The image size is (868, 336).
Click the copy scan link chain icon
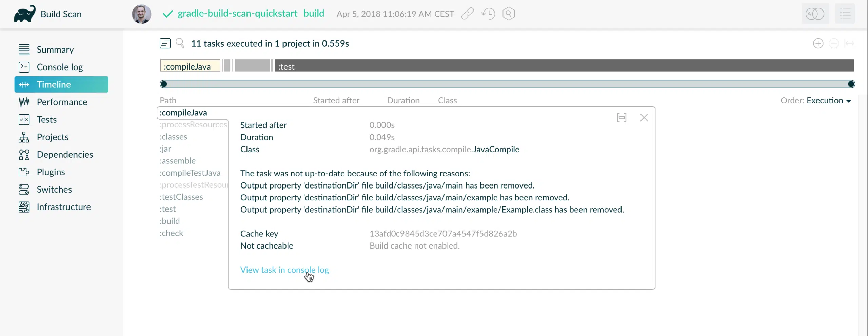[x=468, y=14]
